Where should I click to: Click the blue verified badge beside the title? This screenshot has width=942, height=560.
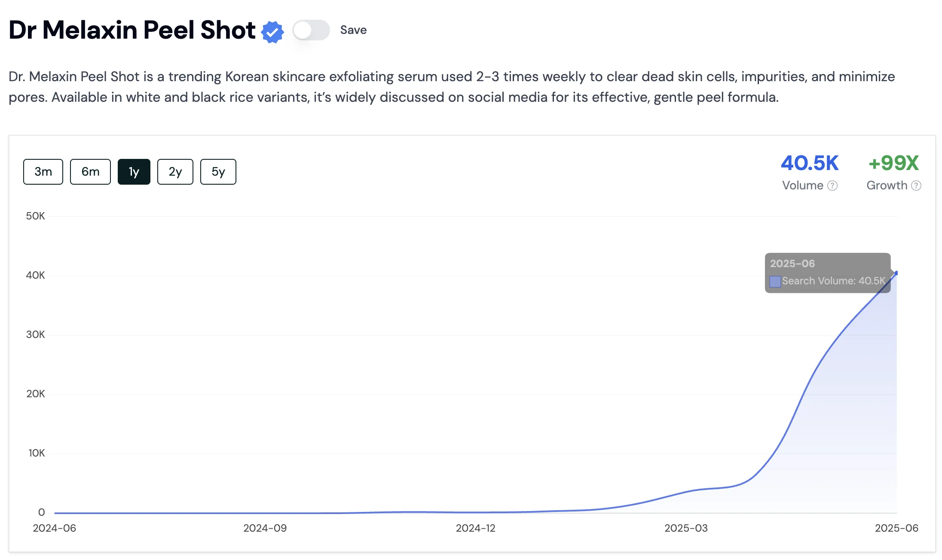point(272,31)
